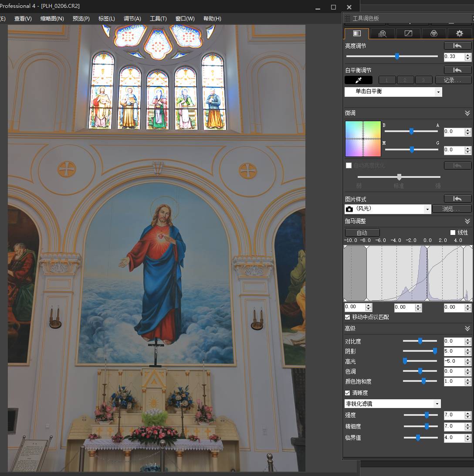Collapse the 高级 advanced section
The width and height of the screenshot is (474, 476).
(x=467, y=329)
